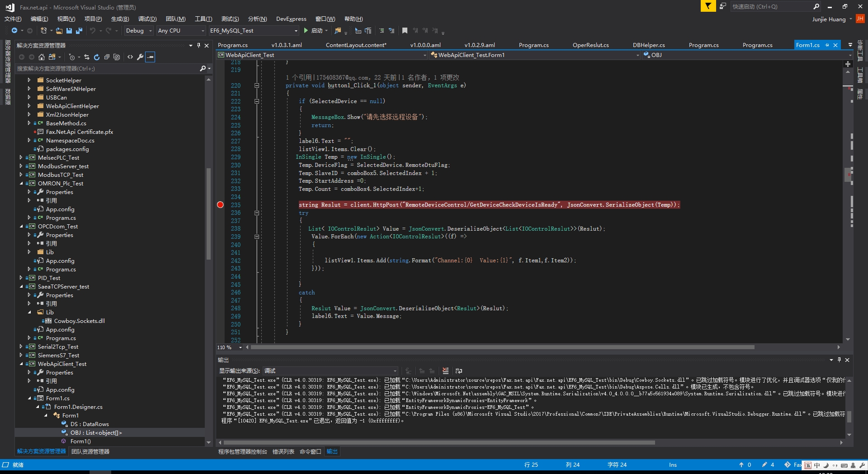The height and width of the screenshot is (474, 868).
Task: Click the Save All toolbar icon
Action: tap(79, 31)
